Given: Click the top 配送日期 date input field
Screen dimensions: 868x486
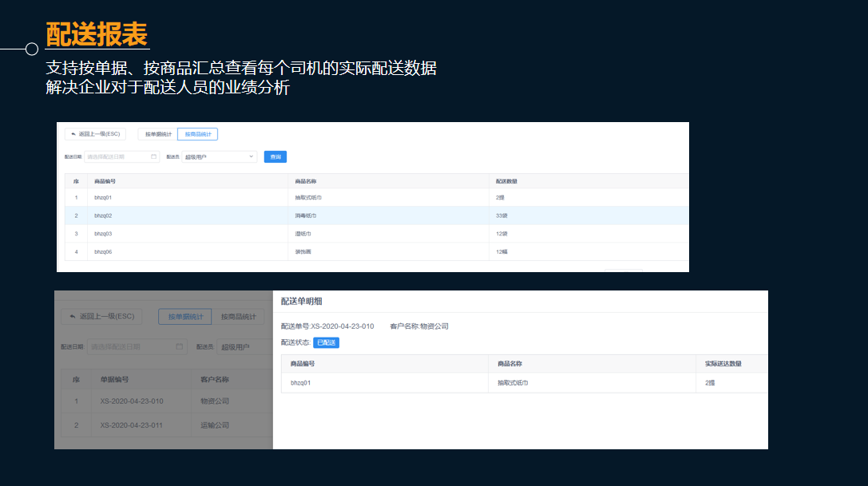Looking at the screenshot, I should pyautogui.click(x=120, y=156).
